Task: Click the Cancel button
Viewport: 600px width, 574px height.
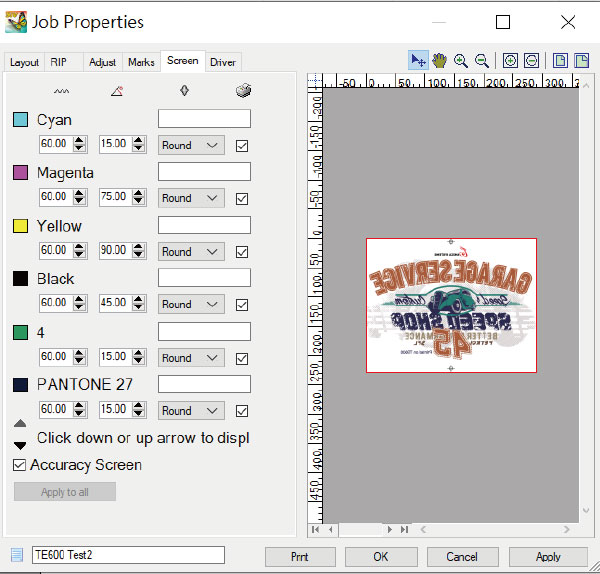Action: coord(462,556)
